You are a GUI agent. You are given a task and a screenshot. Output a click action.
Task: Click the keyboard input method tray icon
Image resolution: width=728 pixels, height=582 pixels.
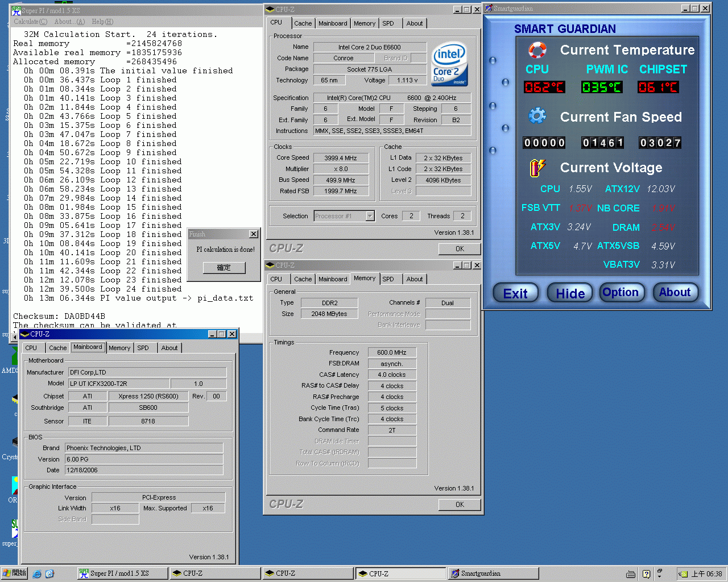point(631,574)
